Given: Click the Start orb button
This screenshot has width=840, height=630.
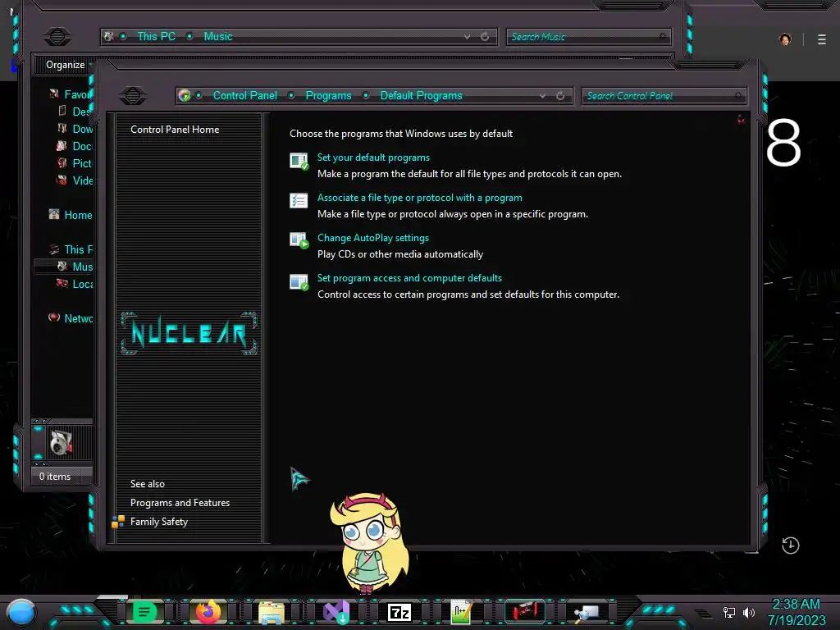Looking at the screenshot, I should point(21,612).
